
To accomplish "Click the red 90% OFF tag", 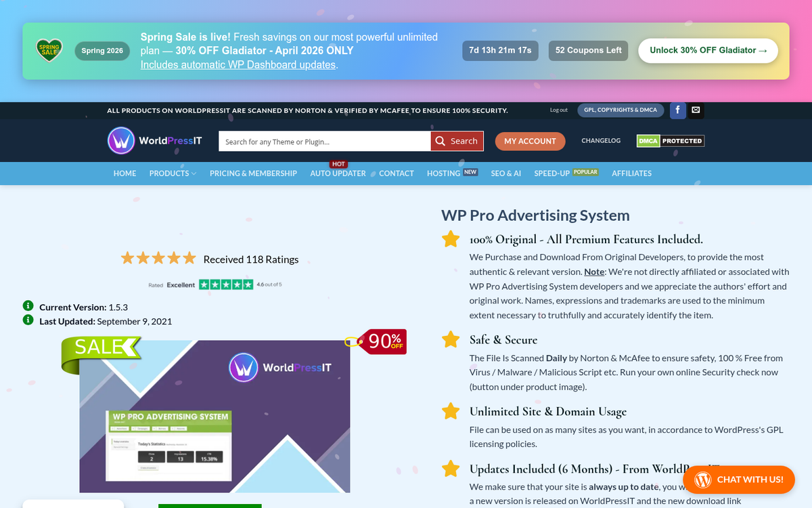I will pyautogui.click(x=386, y=341).
